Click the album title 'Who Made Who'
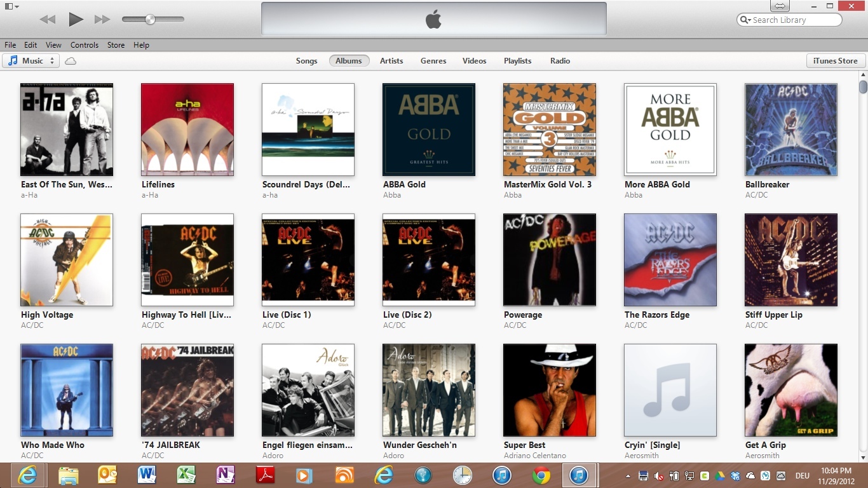The width and height of the screenshot is (868, 488). [x=53, y=445]
